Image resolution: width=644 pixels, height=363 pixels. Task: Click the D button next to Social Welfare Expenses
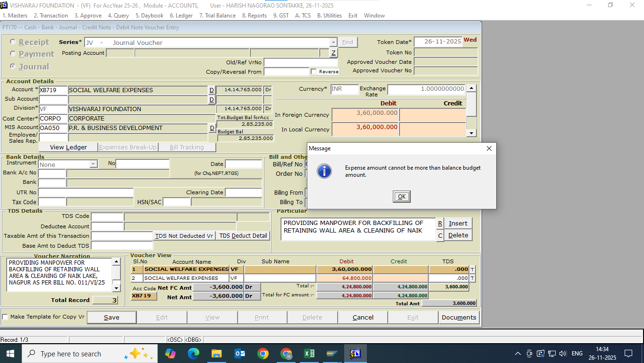212,90
